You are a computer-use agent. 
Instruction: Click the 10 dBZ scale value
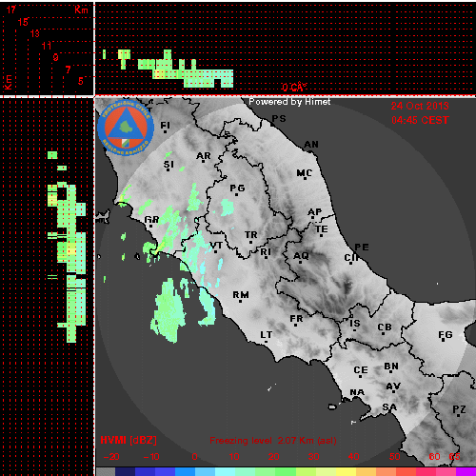point(234,457)
